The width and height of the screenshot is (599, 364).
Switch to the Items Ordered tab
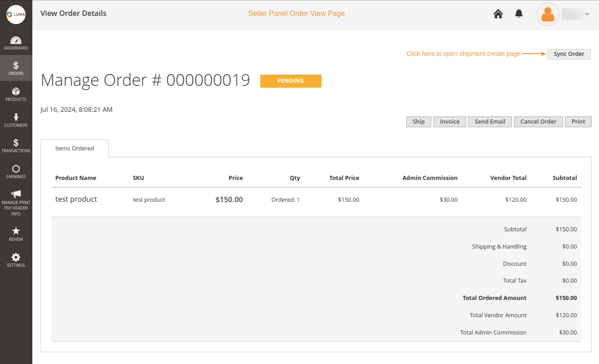(x=74, y=148)
